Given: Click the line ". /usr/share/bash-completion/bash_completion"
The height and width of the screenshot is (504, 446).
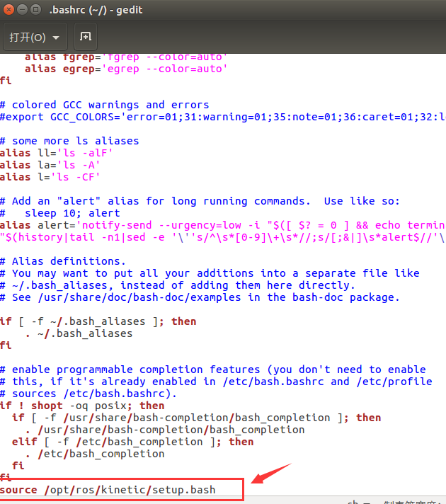Looking at the screenshot, I should pyautogui.click(x=165, y=430).
